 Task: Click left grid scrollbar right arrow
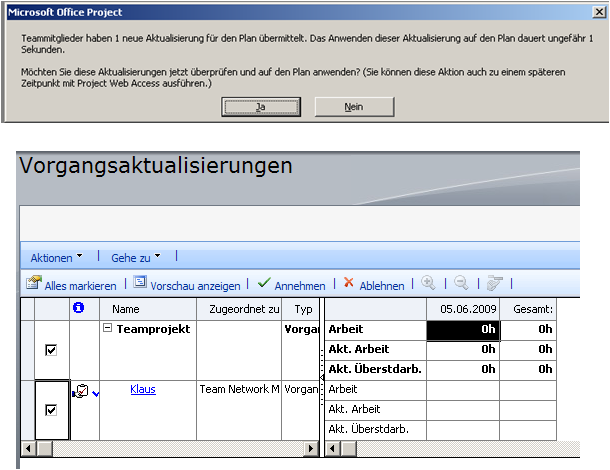311,449
